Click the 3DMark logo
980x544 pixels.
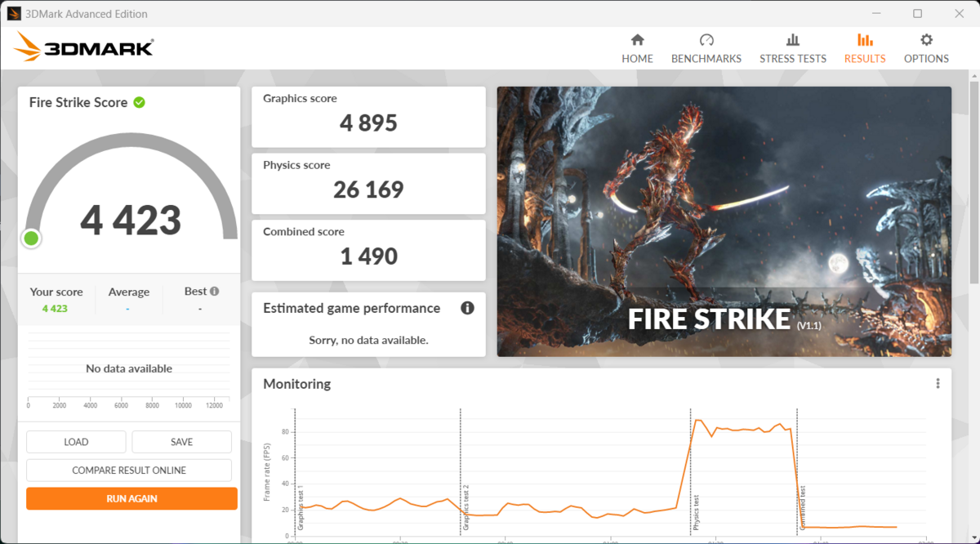click(x=84, y=47)
